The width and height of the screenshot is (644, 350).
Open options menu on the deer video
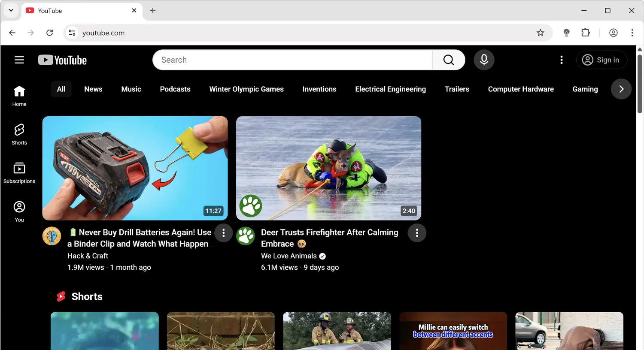point(416,232)
